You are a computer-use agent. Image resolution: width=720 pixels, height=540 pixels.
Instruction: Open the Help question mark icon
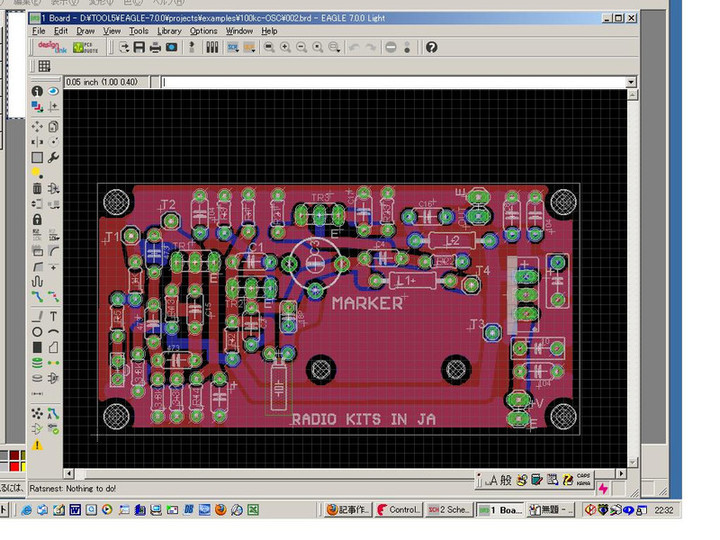(x=431, y=47)
